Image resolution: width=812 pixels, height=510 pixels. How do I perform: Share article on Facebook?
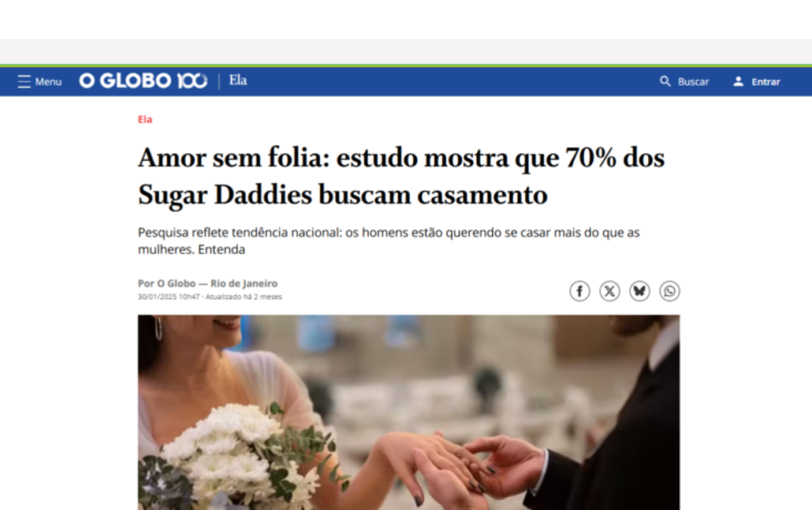[x=580, y=291]
